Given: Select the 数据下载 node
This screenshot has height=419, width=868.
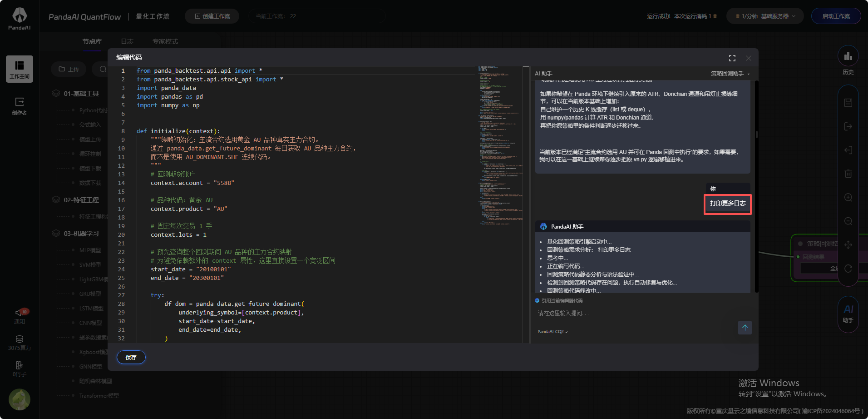Looking at the screenshot, I should coord(90,183).
